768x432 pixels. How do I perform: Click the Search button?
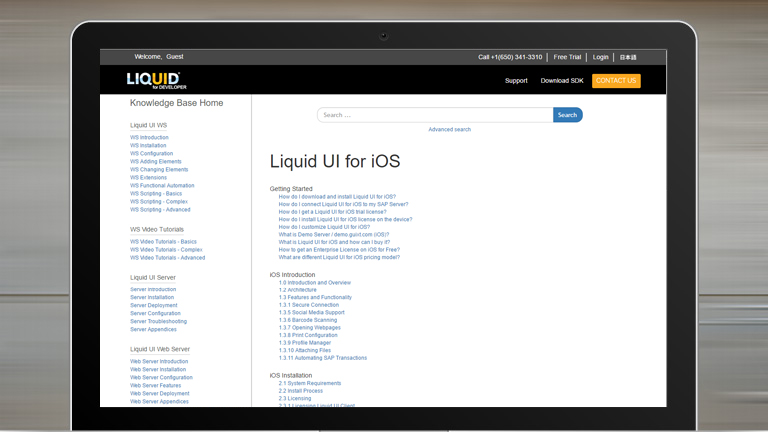[x=567, y=115]
